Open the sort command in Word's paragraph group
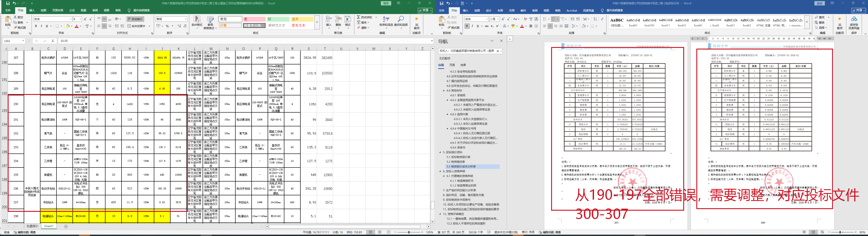The width and height of the screenshot is (868, 236). 595,19
